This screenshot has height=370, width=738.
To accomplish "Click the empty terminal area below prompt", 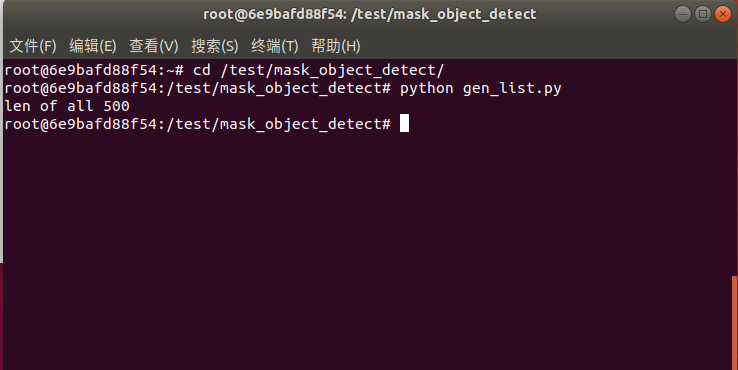I will pyautogui.click(x=367, y=249).
